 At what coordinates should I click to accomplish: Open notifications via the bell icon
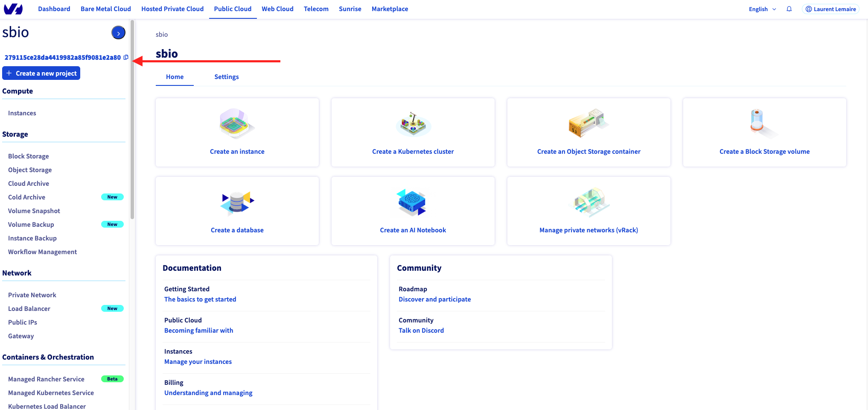[789, 9]
